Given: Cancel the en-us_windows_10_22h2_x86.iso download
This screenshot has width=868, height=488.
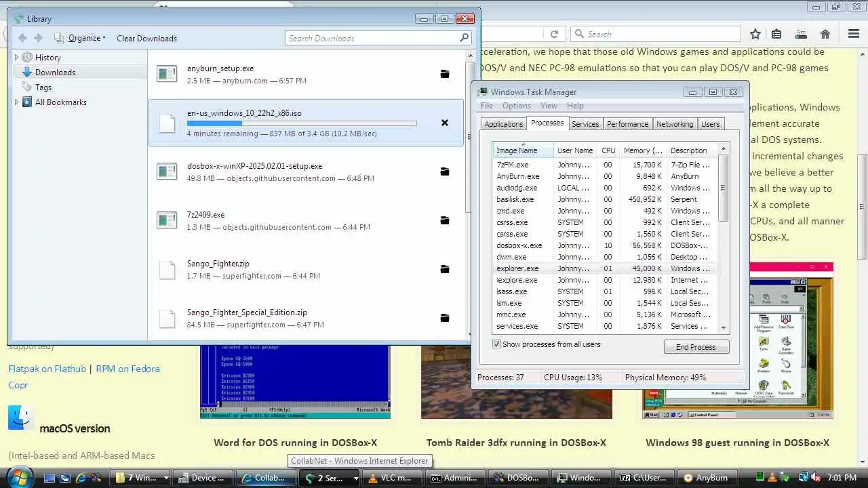Looking at the screenshot, I should pyautogui.click(x=445, y=123).
